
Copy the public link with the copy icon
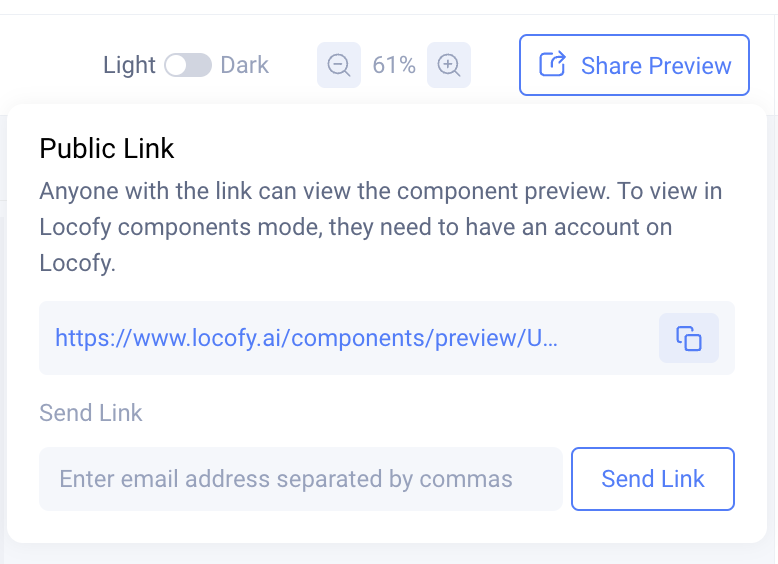point(689,338)
